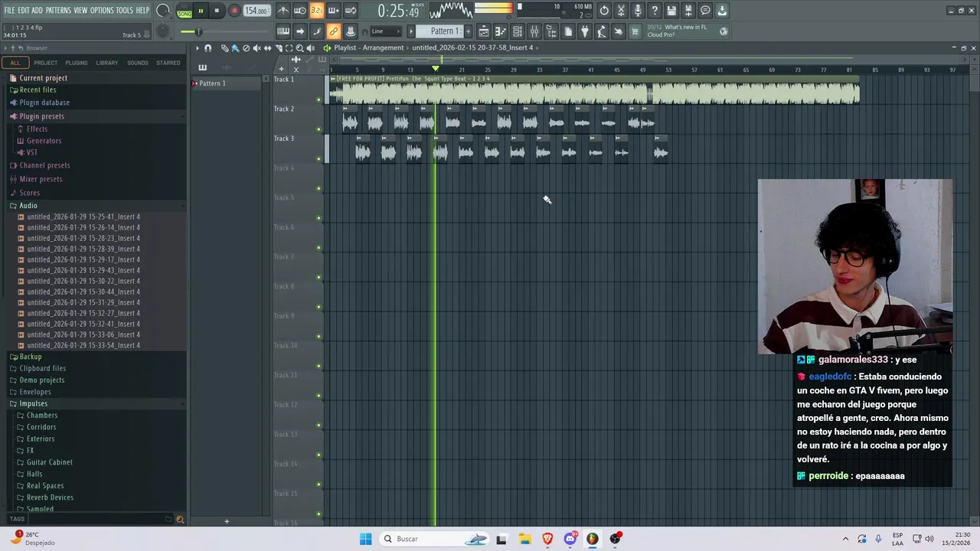The width and height of the screenshot is (980, 551).
Task: Select the Mute tool in playlist
Action: pos(256,47)
